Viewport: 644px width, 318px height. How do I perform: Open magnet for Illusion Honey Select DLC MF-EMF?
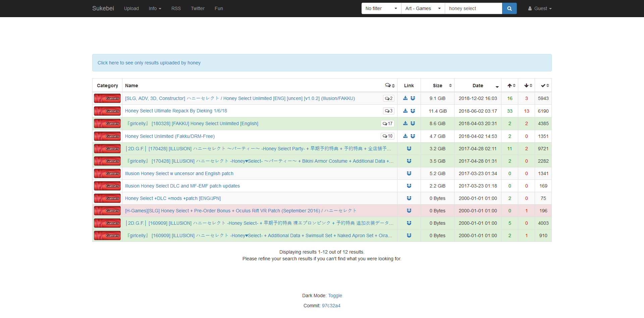click(409, 186)
